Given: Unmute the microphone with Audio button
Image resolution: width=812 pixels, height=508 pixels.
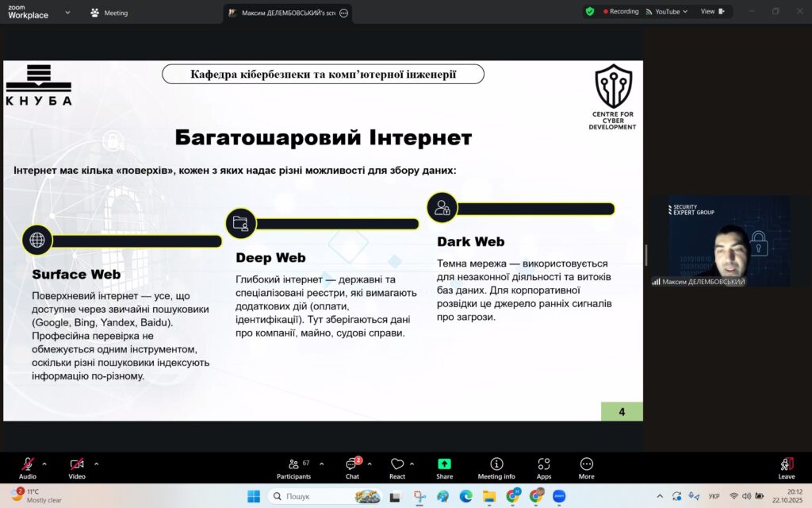Looking at the screenshot, I should point(27,467).
